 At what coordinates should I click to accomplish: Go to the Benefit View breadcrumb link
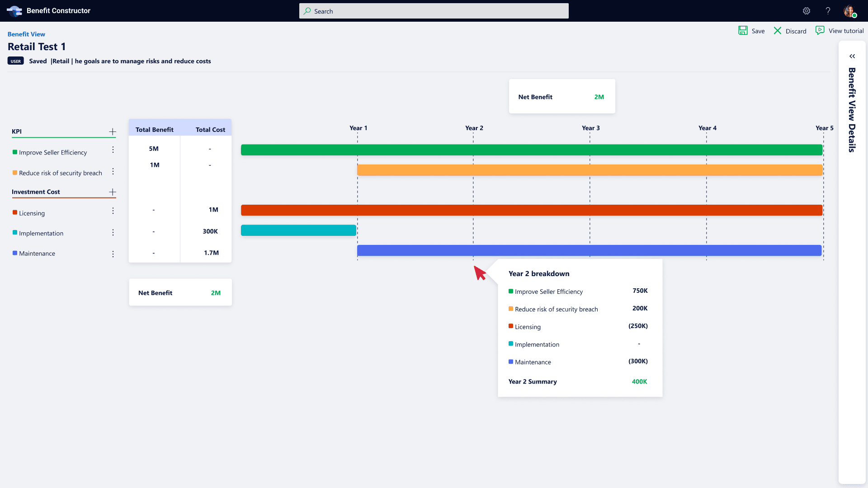coord(26,34)
